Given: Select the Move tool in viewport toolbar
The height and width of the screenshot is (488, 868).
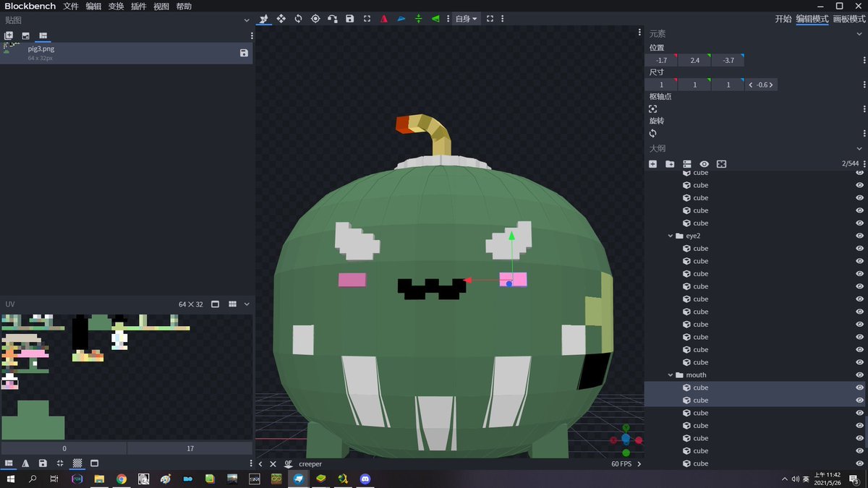Looking at the screenshot, I should 281,19.
